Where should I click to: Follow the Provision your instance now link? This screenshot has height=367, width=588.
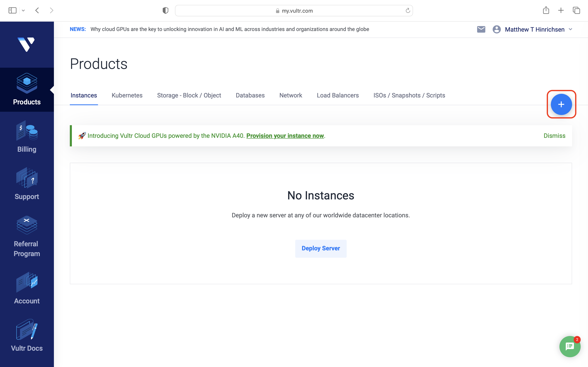285,136
